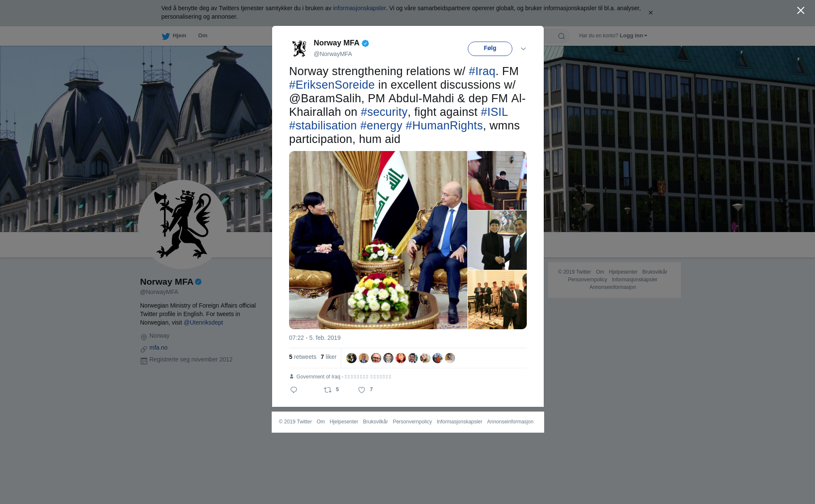This screenshot has height=504, width=815.
Task: Open the mfa.no website link
Action: pyautogui.click(x=158, y=347)
